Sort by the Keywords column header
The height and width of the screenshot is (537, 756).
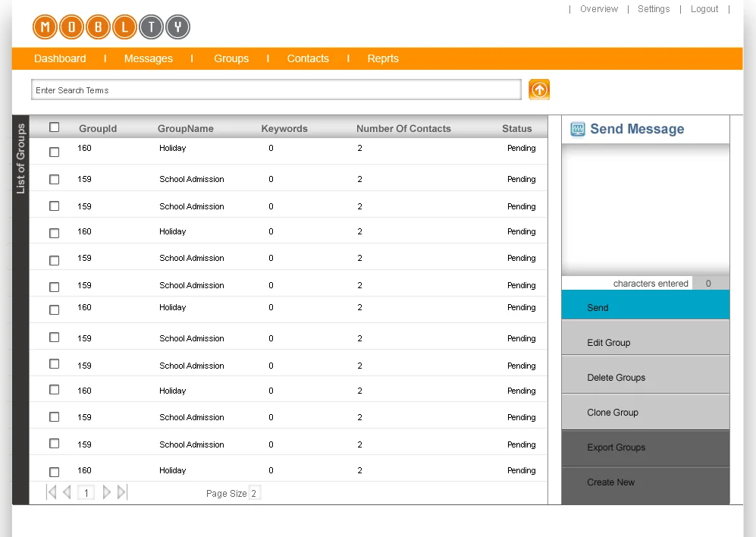[284, 128]
